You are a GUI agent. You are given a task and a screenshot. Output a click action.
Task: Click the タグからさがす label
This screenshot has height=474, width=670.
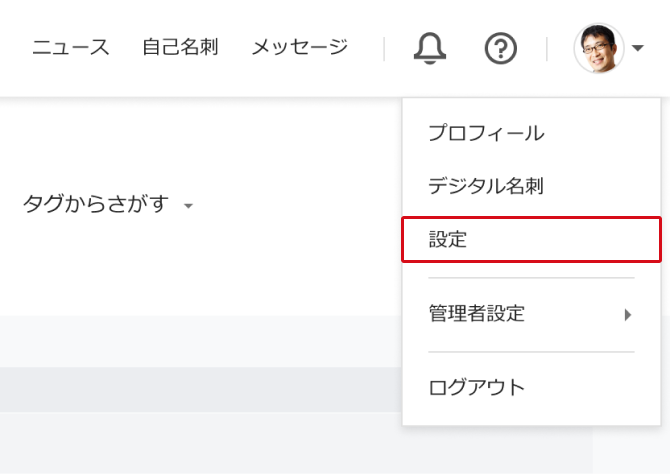pos(95,205)
